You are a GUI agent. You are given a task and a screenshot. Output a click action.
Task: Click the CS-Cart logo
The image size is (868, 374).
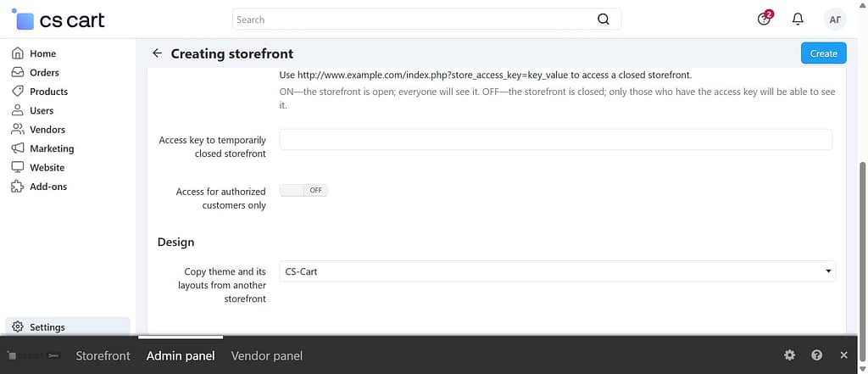point(59,20)
